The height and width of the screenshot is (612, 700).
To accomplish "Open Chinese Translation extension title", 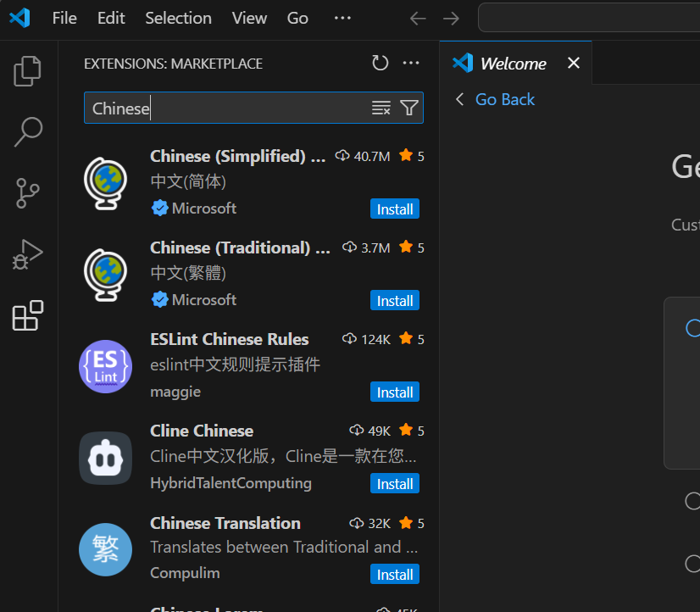I will click(225, 523).
